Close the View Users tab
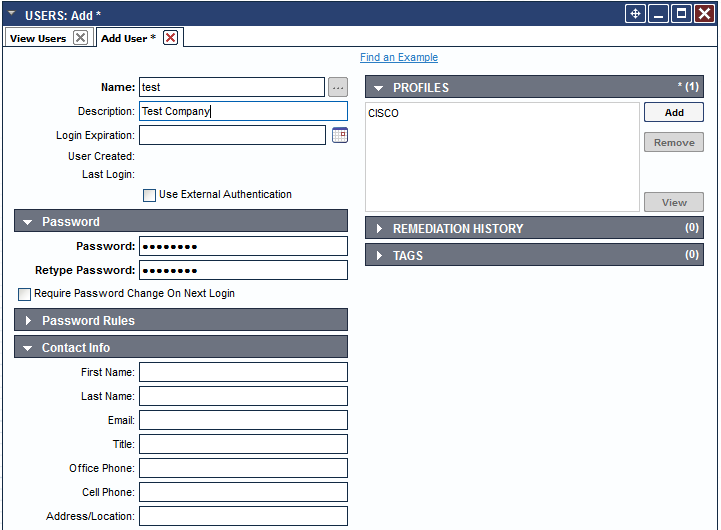 (81, 38)
